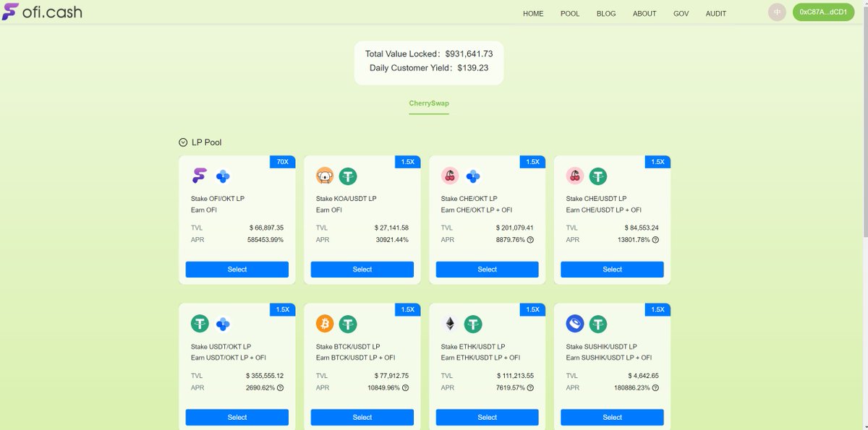The width and height of the screenshot is (868, 430).
Task: Click OKT token icon in OFI/OKT card
Action: point(223,176)
